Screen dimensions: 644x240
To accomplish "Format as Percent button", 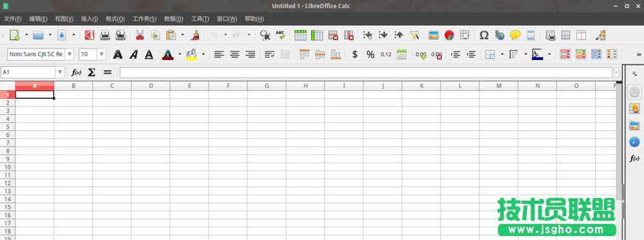I will 370,54.
